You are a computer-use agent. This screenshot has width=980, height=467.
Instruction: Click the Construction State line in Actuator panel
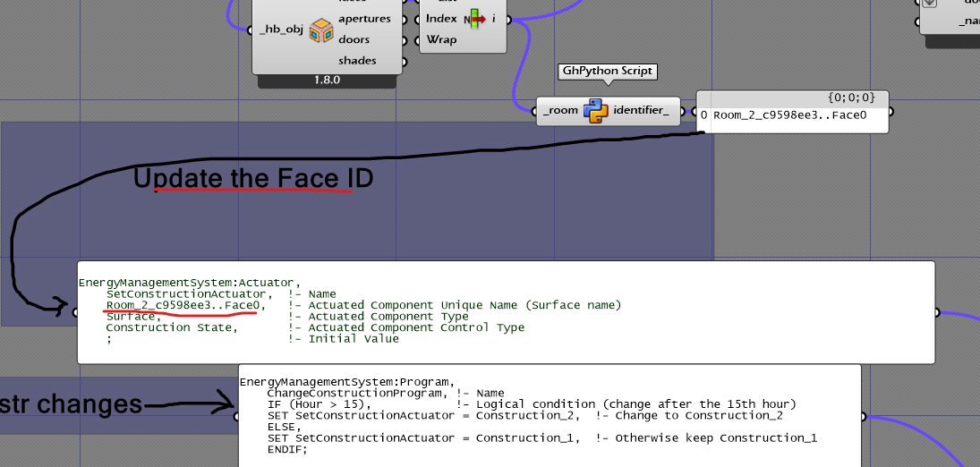[x=315, y=327]
